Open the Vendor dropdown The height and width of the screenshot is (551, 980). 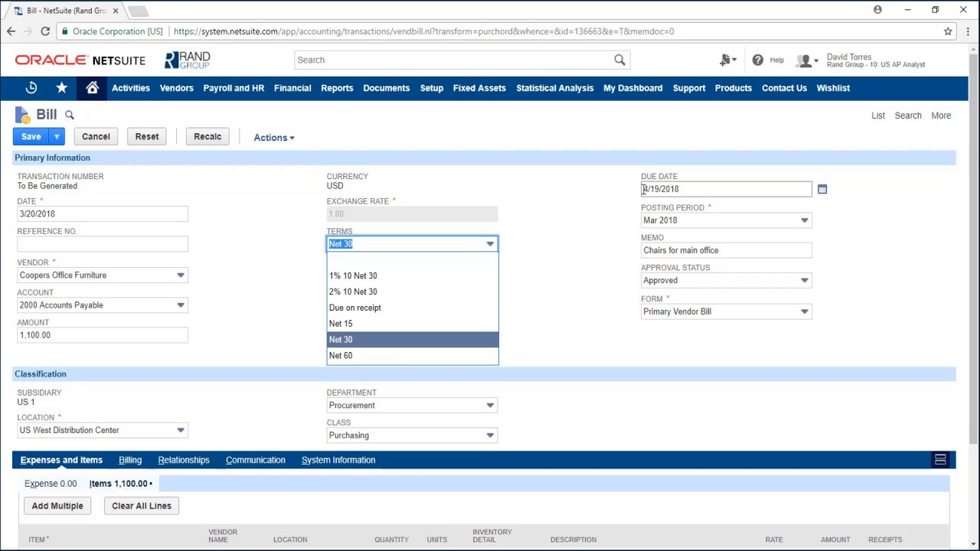tap(181, 275)
